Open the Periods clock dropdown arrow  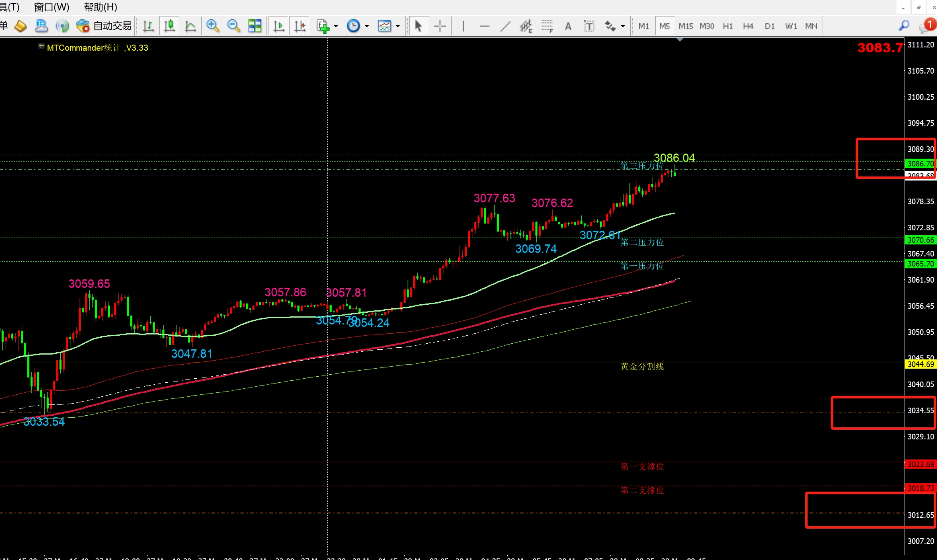(x=367, y=26)
